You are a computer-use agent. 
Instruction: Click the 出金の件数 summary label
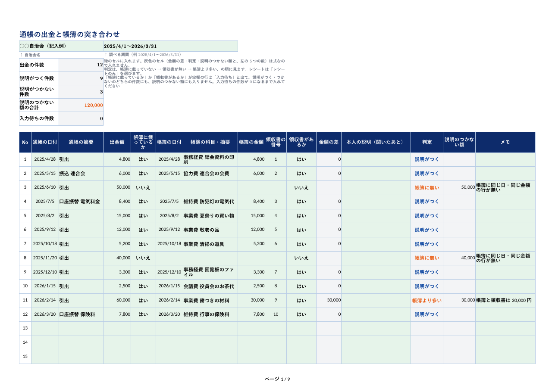39,65
